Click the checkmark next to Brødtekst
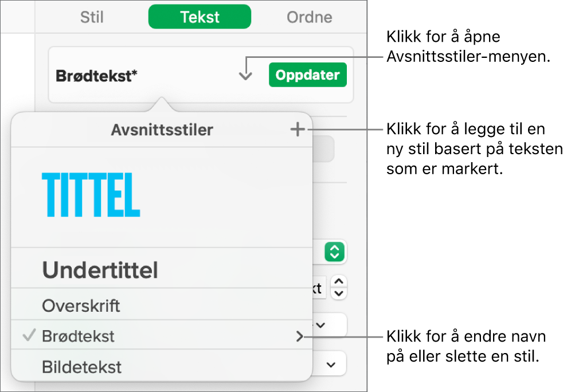This screenshot has height=392, width=571. (29, 335)
